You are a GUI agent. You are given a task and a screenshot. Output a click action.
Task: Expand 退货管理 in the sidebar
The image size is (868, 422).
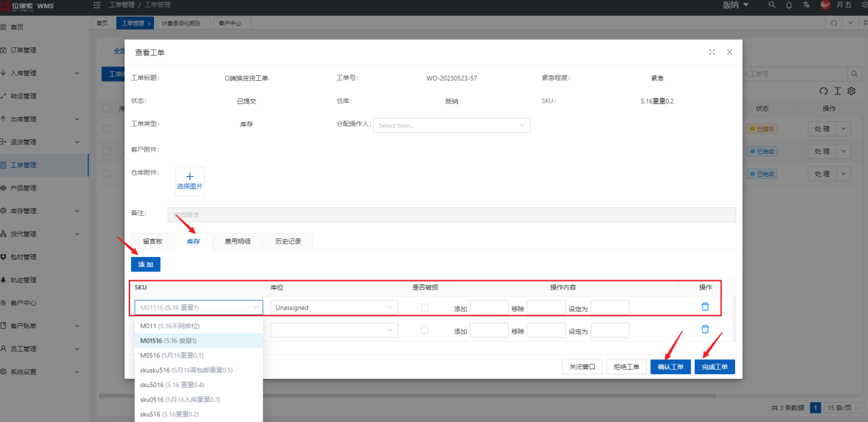(77, 142)
